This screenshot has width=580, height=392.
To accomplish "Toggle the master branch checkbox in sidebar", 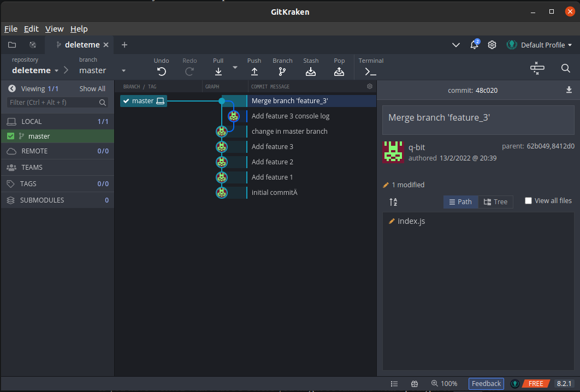I will (x=11, y=136).
